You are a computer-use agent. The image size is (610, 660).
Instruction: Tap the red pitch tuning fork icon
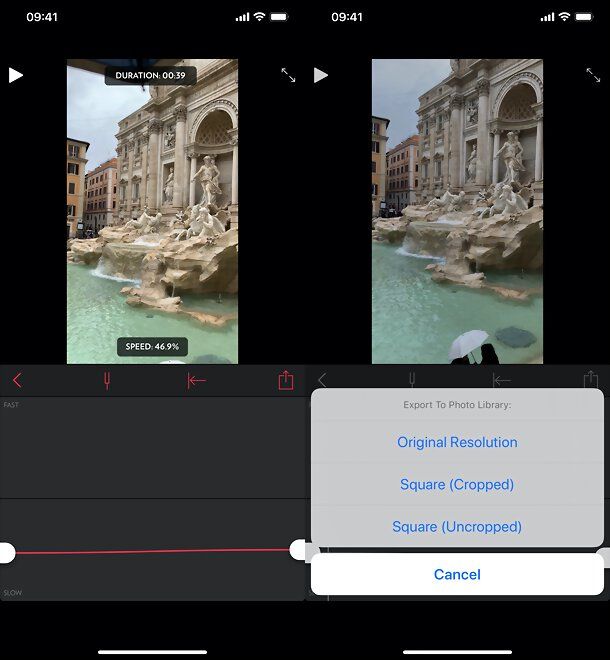(x=107, y=381)
